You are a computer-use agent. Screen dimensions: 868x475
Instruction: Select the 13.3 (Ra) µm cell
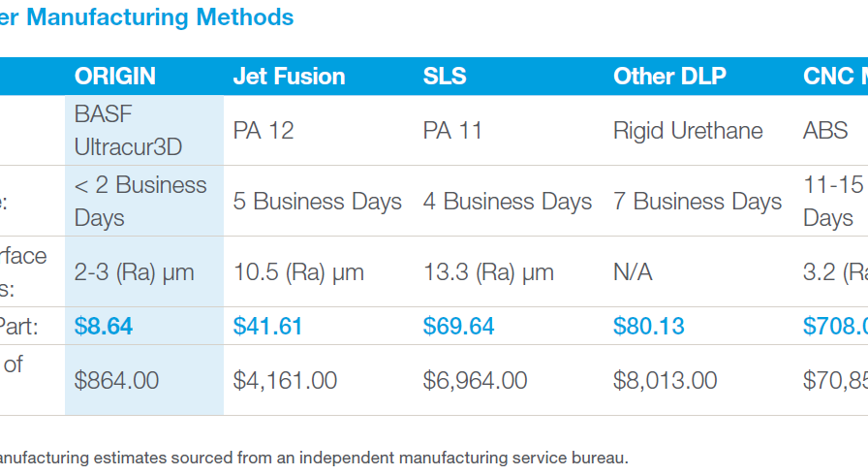[488, 272]
